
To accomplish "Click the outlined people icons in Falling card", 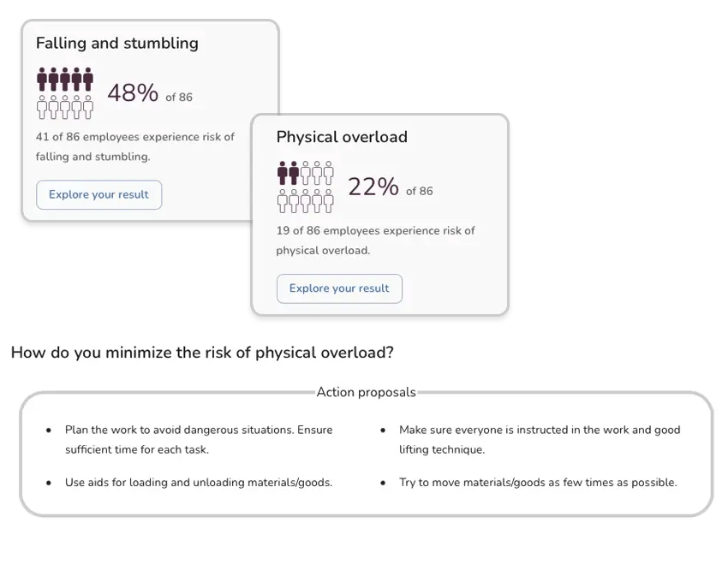I will point(65,107).
